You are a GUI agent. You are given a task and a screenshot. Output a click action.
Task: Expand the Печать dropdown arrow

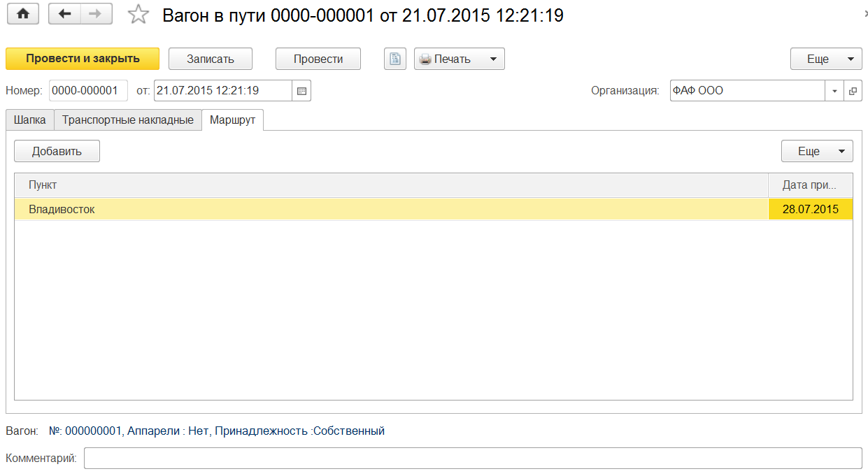click(492, 59)
